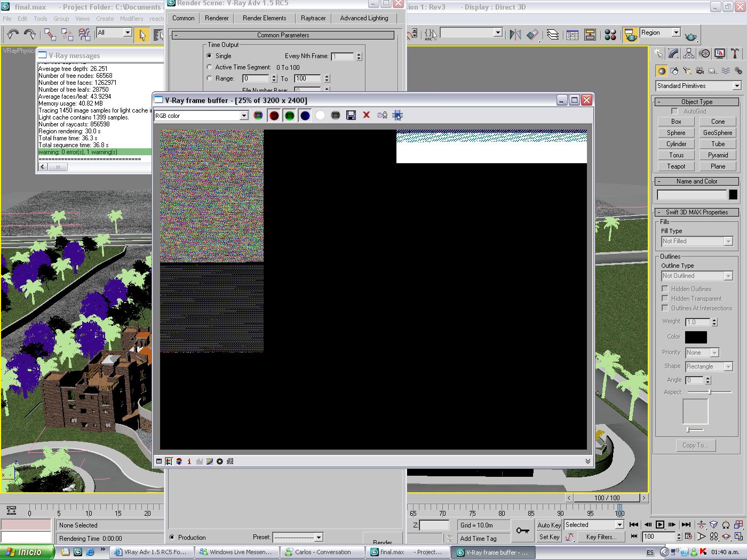Click the Select Object arrow tool
The height and width of the screenshot is (560, 747).
click(x=142, y=35)
